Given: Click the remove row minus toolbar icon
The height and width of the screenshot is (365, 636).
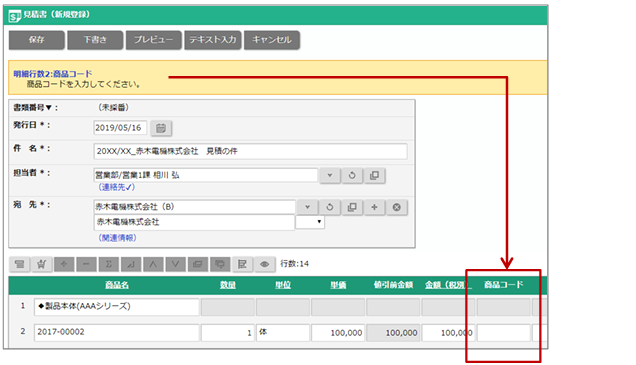Looking at the screenshot, I should tap(86, 264).
